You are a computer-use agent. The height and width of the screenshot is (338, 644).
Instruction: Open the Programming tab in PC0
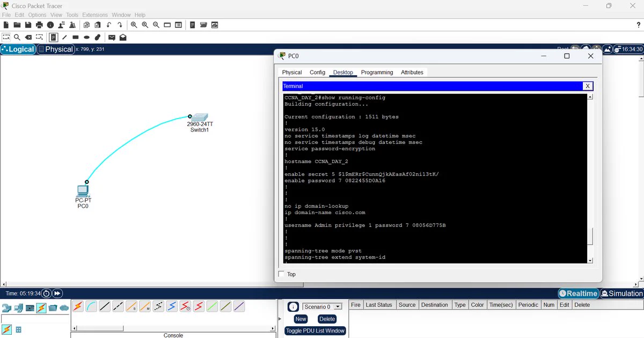click(377, 72)
